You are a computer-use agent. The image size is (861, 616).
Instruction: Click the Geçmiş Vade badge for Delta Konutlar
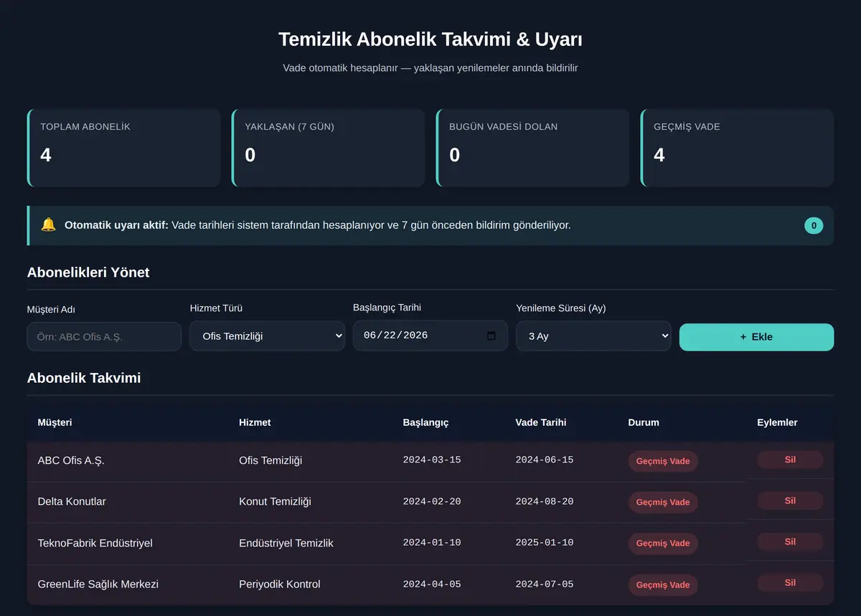pos(663,502)
